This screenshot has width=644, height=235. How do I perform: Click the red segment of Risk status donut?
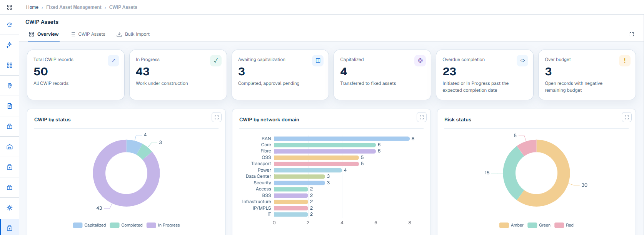pyautogui.click(x=528, y=147)
